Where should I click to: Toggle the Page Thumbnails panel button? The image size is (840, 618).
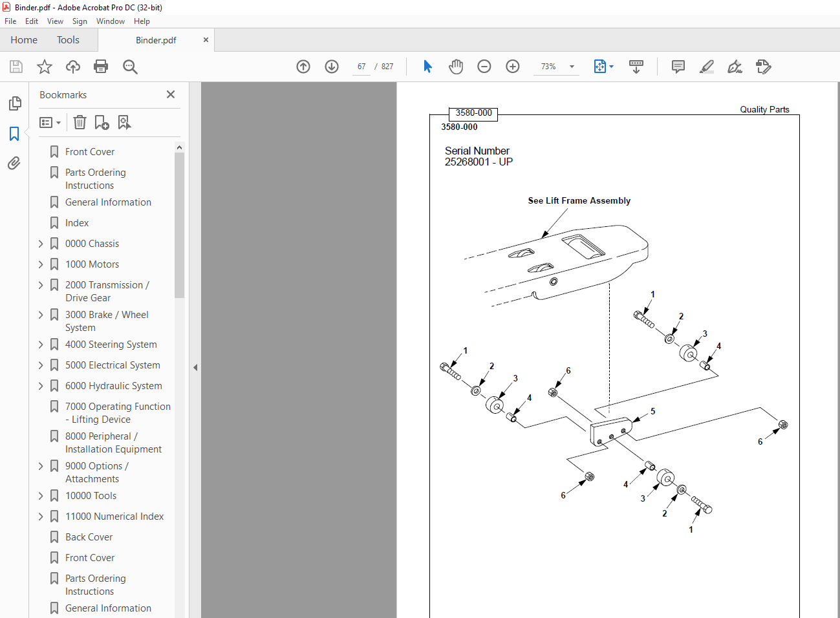click(x=14, y=103)
